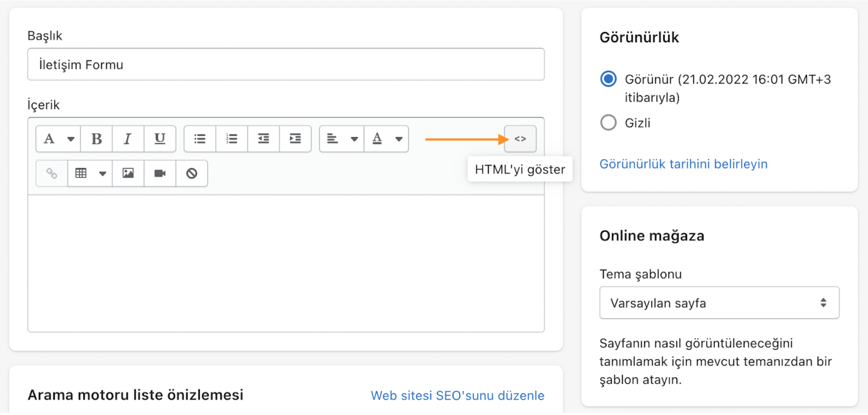
Task: Click the Başlık title input field
Action: pyautogui.click(x=286, y=64)
